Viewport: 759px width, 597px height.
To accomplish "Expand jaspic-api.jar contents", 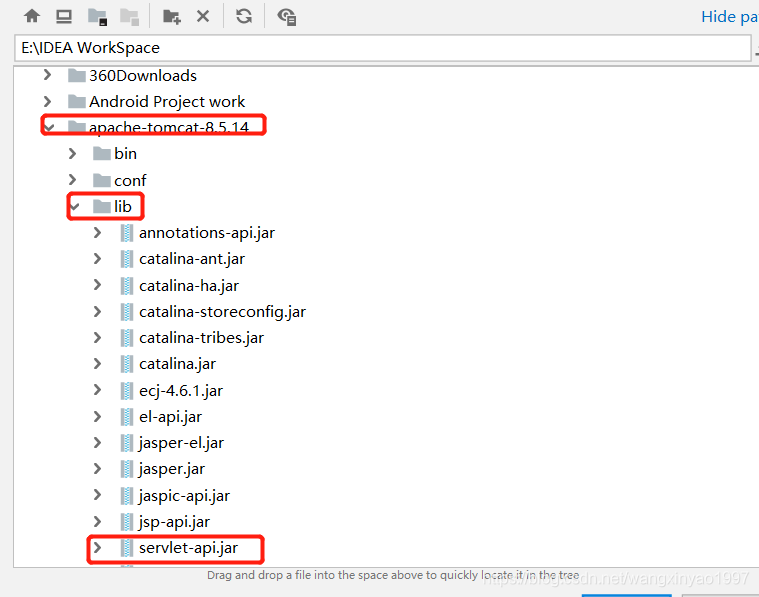I will tap(97, 495).
